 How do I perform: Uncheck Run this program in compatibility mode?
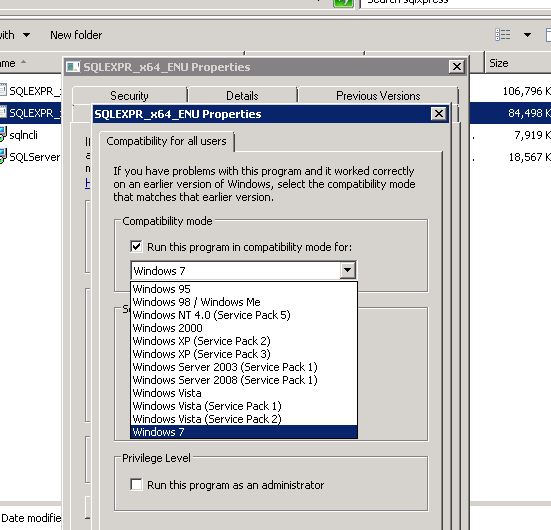click(136, 246)
